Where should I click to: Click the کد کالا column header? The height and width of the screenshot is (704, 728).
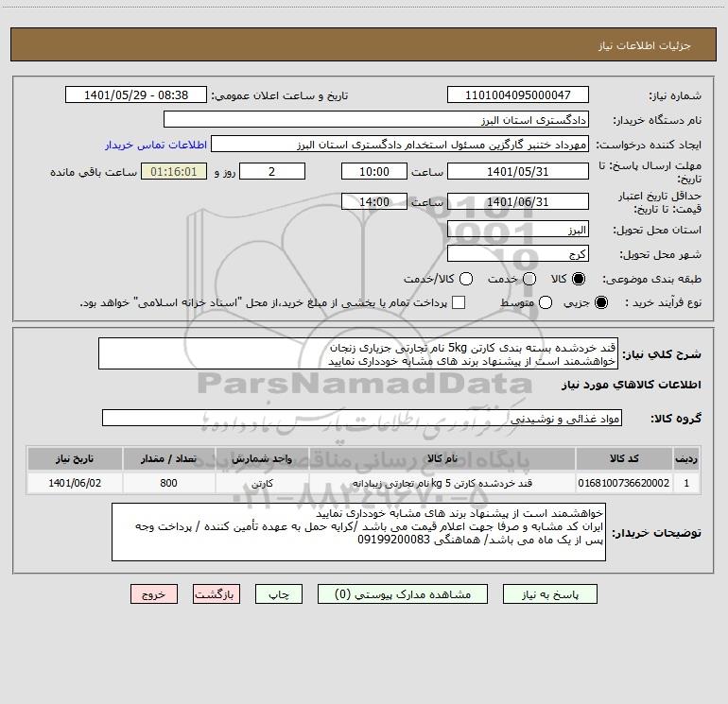click(x=624, y=458)
